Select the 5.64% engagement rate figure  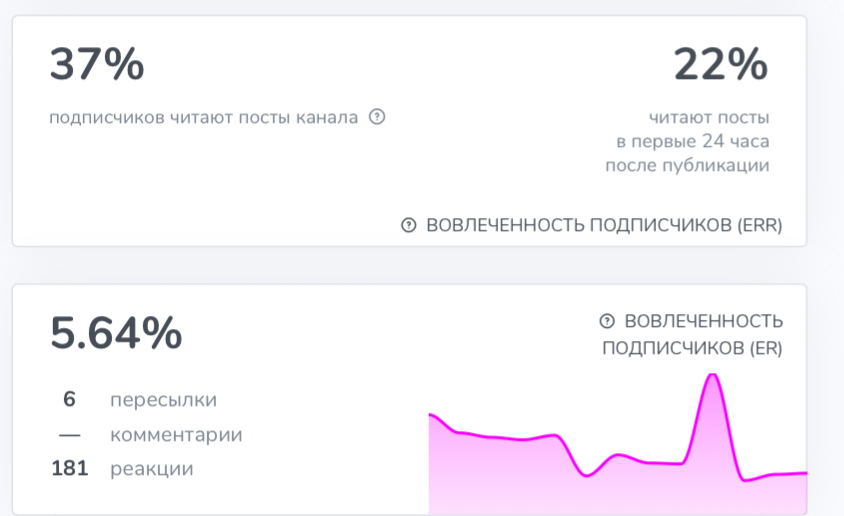116,333
